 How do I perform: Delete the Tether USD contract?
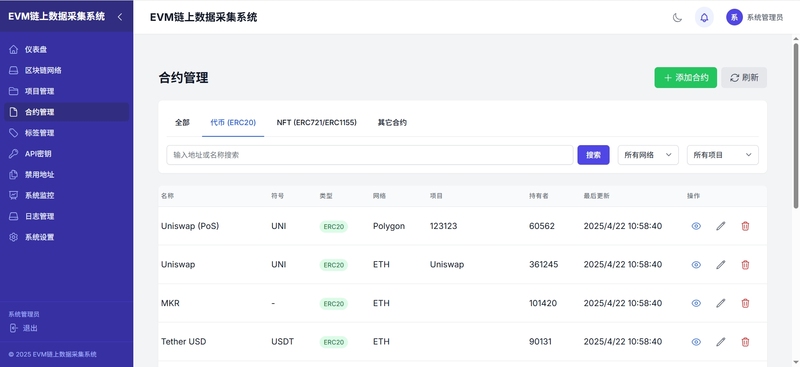coord(745,341)
